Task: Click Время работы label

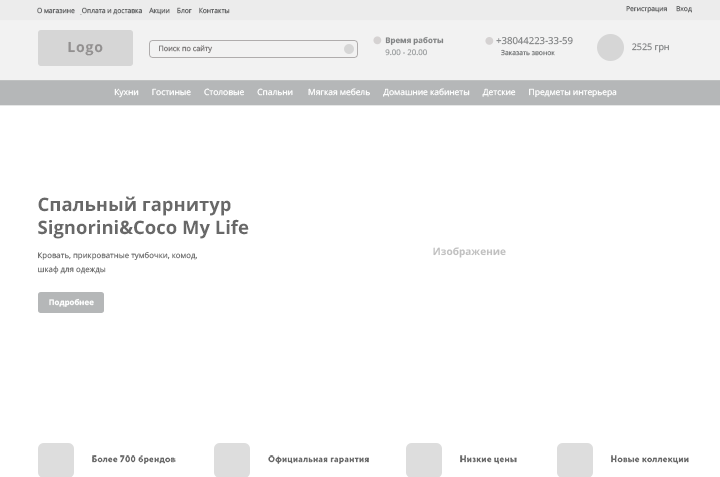Action: 414,40
